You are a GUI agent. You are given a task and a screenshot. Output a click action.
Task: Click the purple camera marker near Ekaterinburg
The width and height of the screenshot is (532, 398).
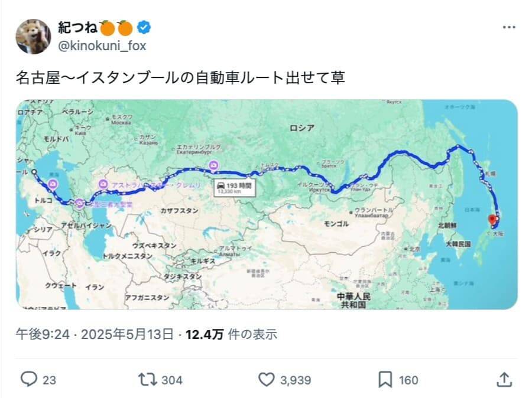(x=213, y=165)
